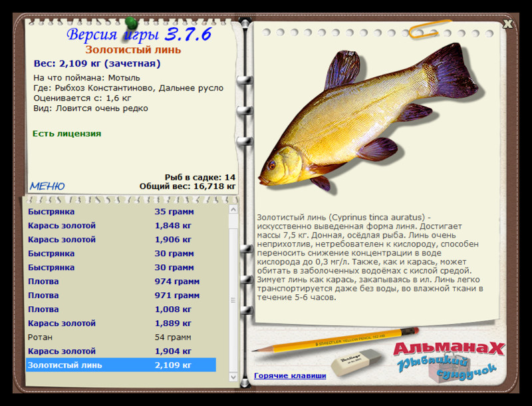Select the Быстрянка 35 грамм row

pyautogui.click(x=121, y=212)
